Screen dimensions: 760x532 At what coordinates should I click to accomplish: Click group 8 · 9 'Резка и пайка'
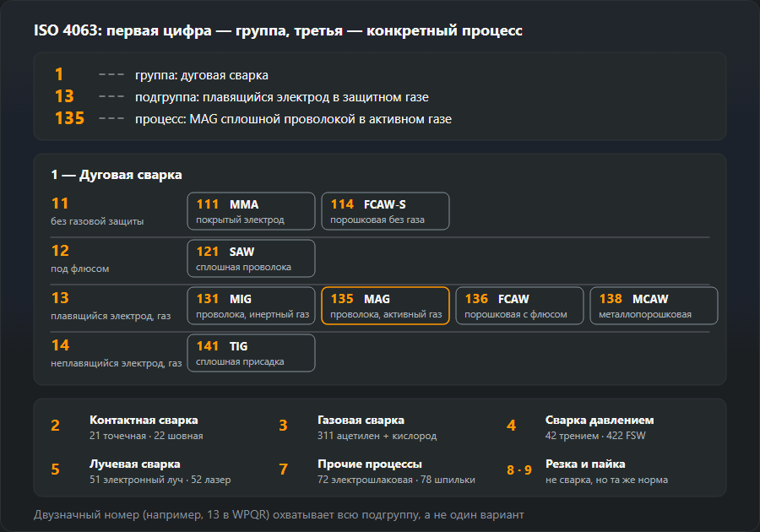pyautogui.click(x=585, y=464)
